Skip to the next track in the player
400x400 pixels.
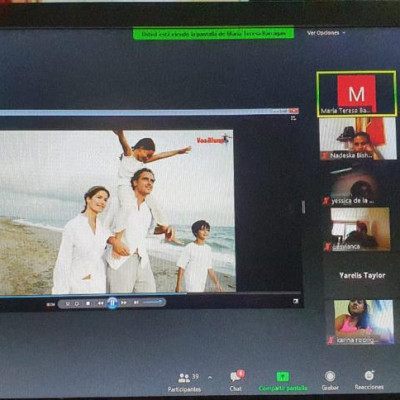coord(124,303)
